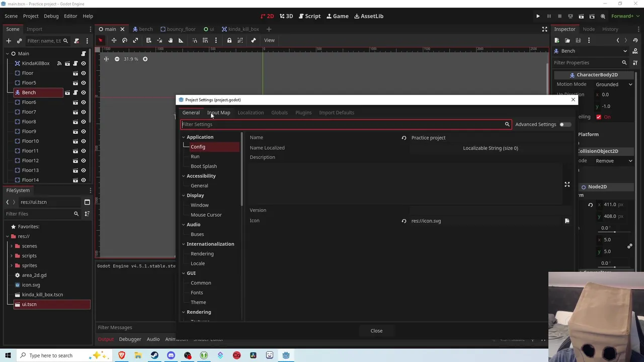Open documentation icon beside Bench
This screenshot has height=362, width=644.
[635, 51]
